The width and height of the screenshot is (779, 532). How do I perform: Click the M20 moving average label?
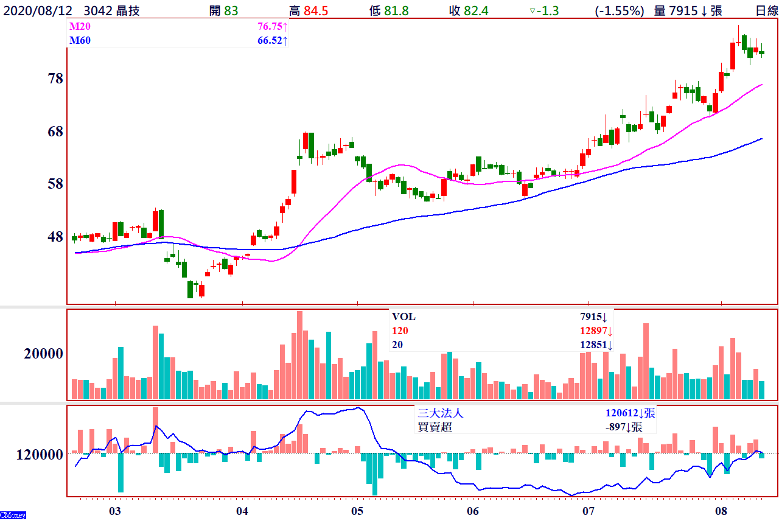[x=79, y=27]
